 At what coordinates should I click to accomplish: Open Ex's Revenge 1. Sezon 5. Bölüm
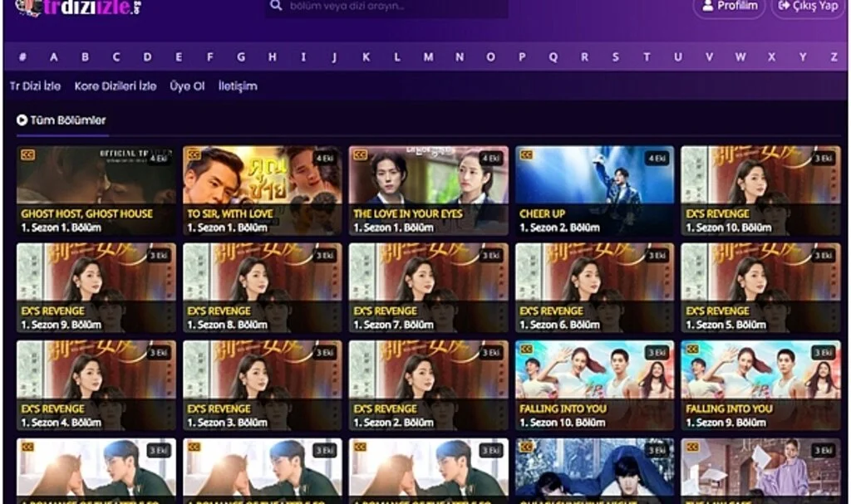(761, 288)
